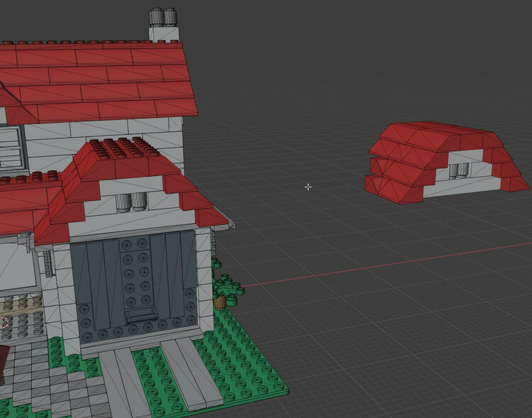Select the small window in the detached dormer
The height and width of the screenshot is (418, 532).
tap(459, 171)
